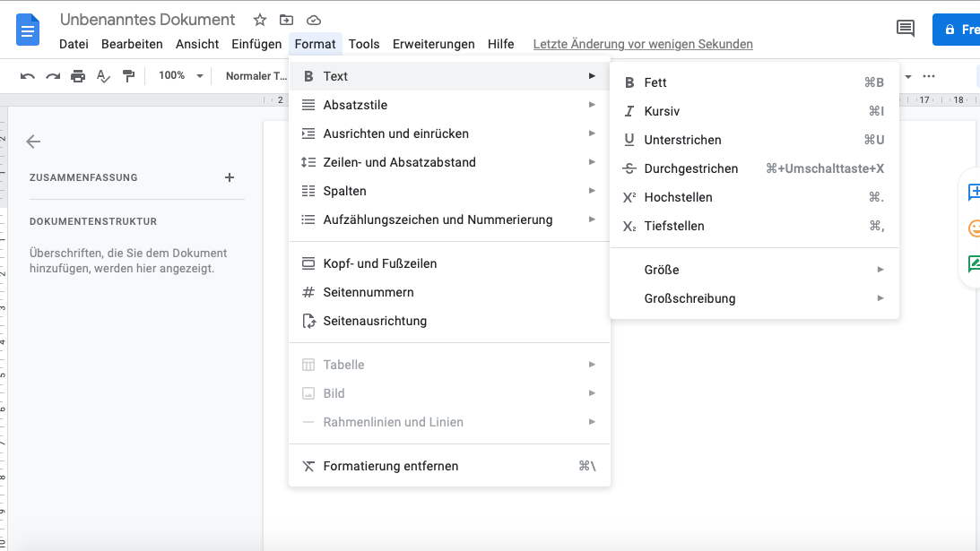Star the document with star icon
The height and width of the screenshot is (551, 980).
260,20
